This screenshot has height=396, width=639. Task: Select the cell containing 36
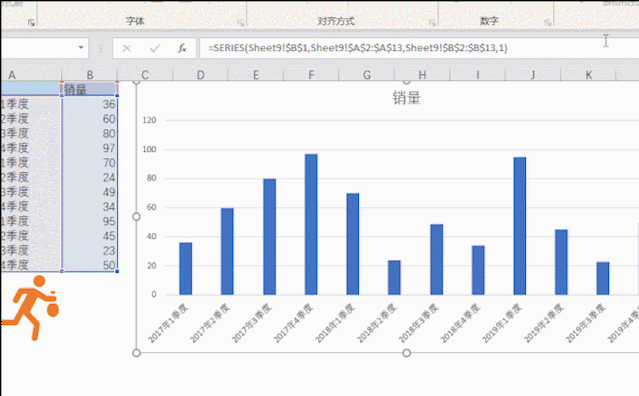(x=90, y=104)
